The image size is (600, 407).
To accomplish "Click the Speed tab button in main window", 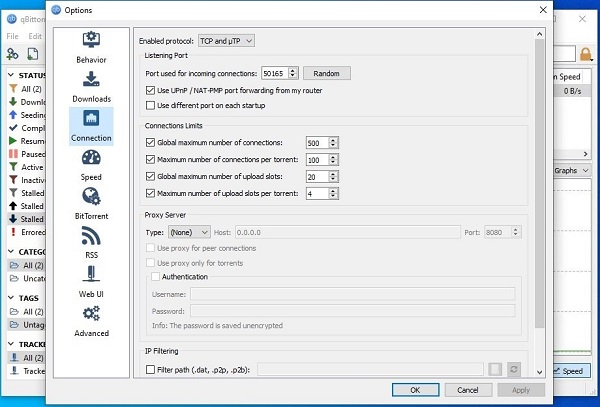I will tap(572, 371).
